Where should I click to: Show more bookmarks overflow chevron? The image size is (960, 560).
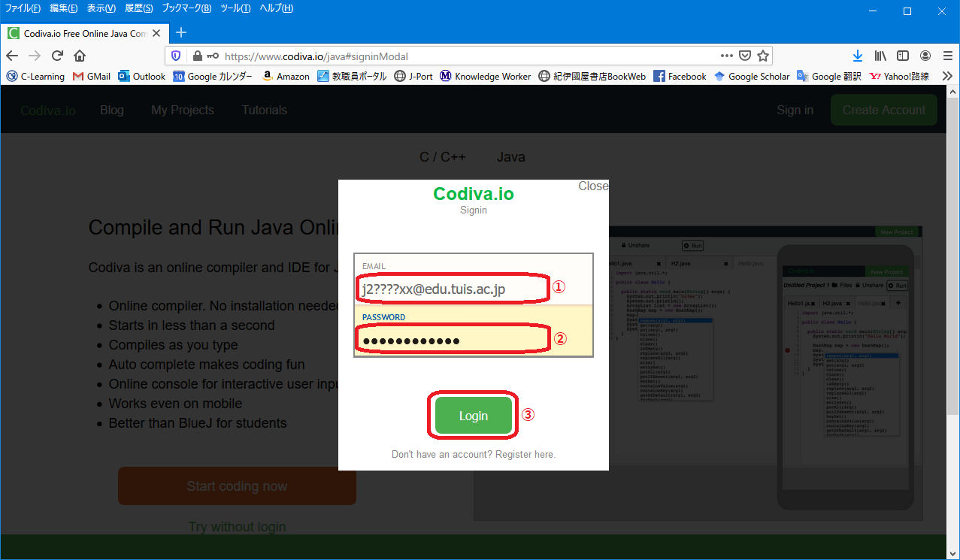point(947,76)
